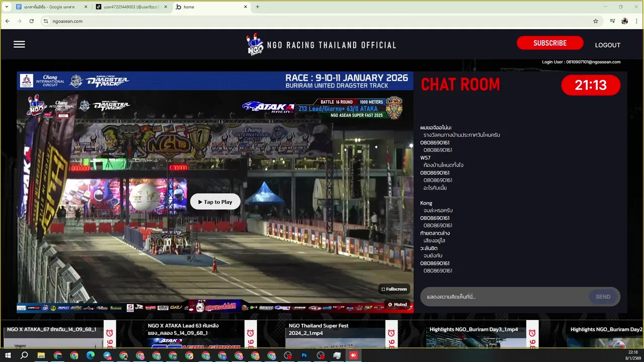This screenshot has height=362, width=644.
Task: Open the media control icon in toolbar
Action: [612, 21]
